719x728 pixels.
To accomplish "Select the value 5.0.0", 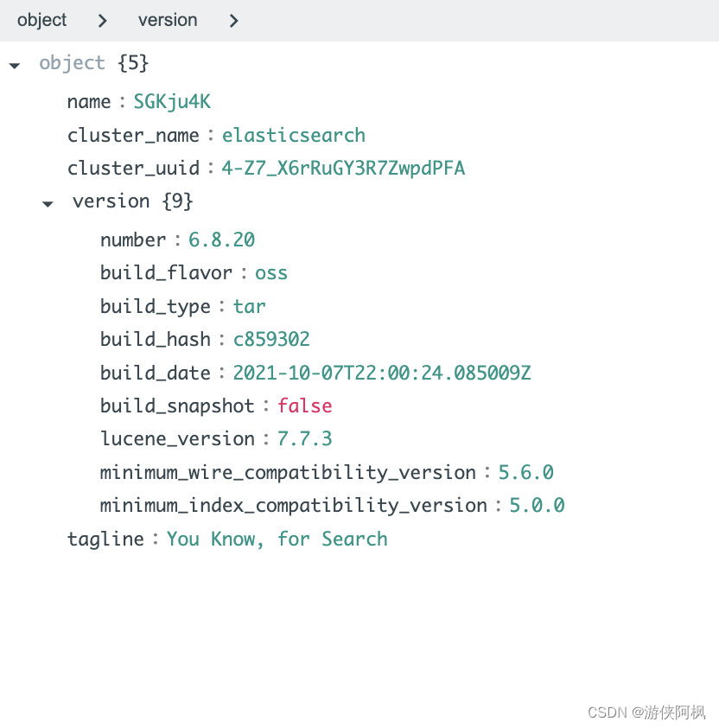I will (537, 505).
